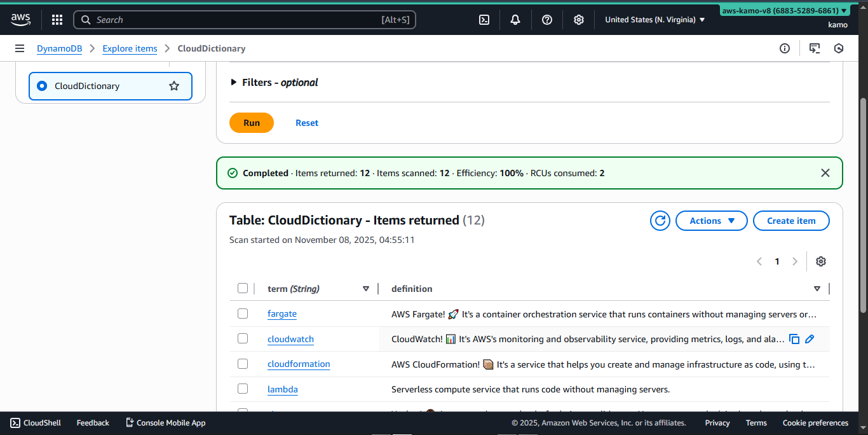The width and height of the screenshot is (868, 435).
Task: Open CloudShell from the top navigation bar
Action: [x=484, y=20]
